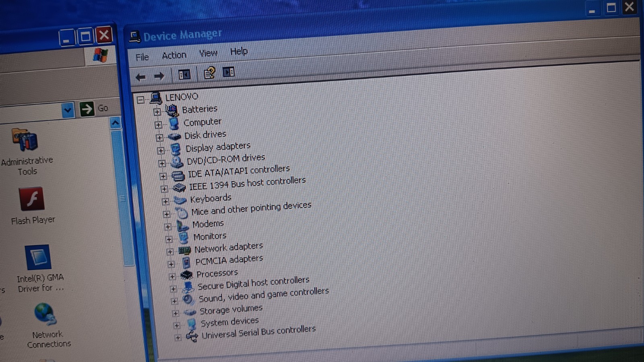Click the Control Panel vertical scrollbar thumb
Screen dimensions: 644x362
123,197
